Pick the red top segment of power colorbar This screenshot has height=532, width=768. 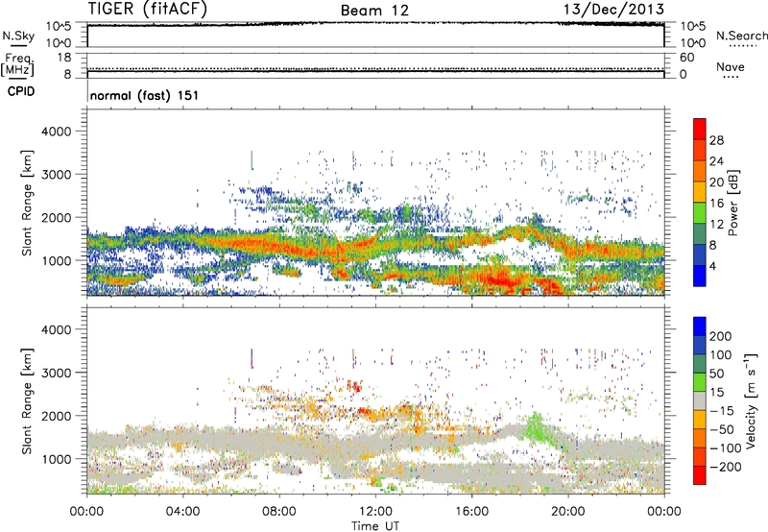click(x=700, y=129)
